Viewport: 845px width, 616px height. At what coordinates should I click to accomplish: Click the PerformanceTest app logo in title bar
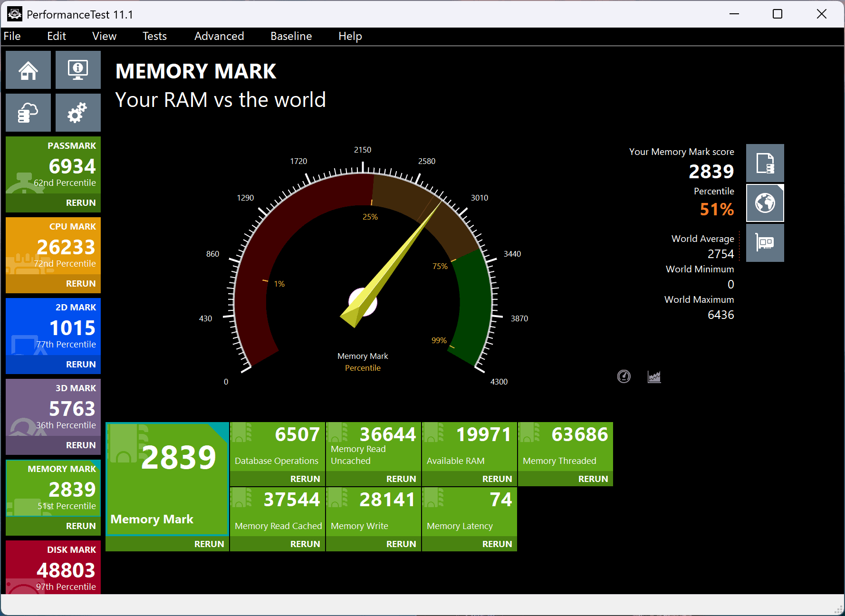[15, 14]
